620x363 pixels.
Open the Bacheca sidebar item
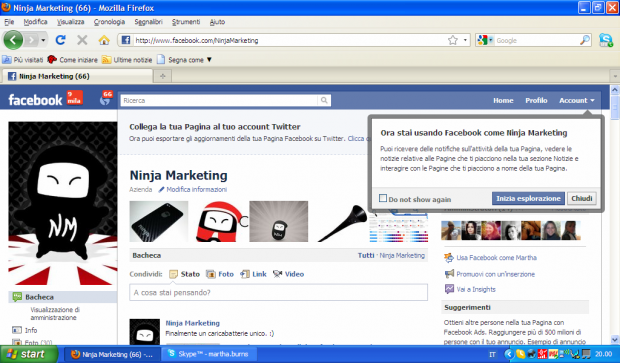pyautogui.click(x=62, y=297)
